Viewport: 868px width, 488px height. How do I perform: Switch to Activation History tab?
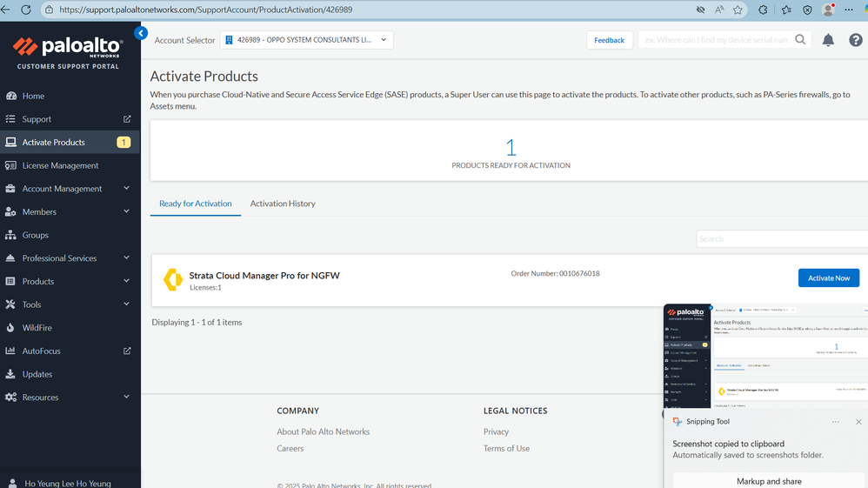283,204
